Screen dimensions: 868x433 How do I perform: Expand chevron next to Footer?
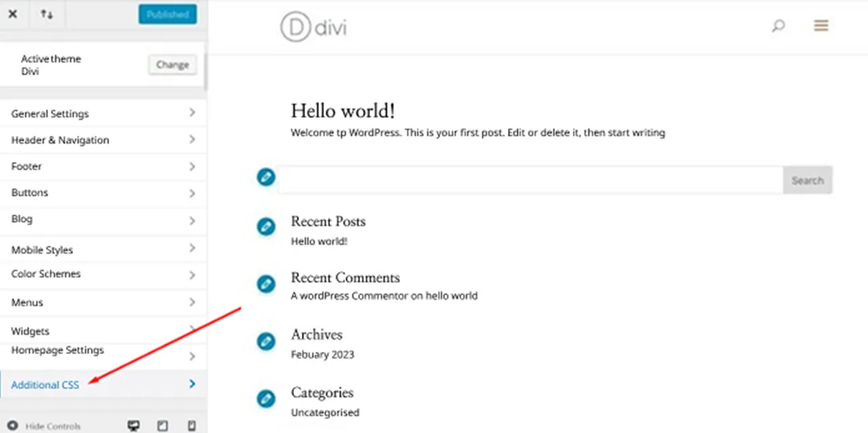[x=192, y=166]
